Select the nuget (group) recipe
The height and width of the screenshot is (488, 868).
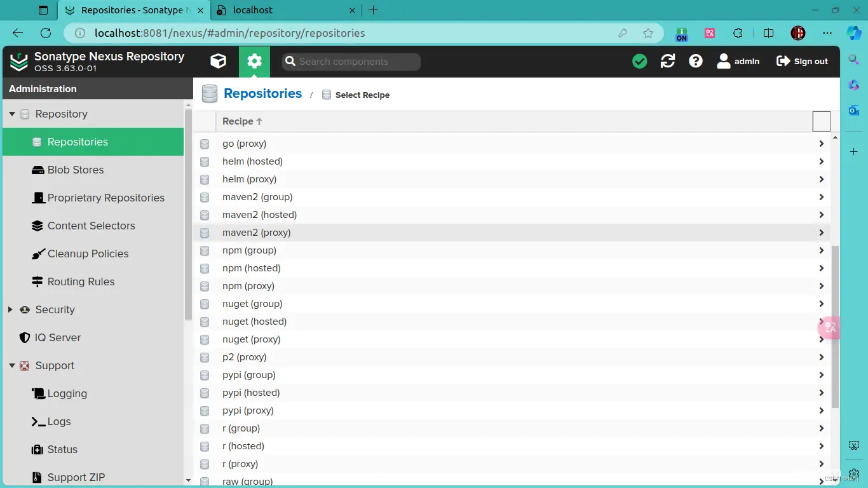[512, 304]
